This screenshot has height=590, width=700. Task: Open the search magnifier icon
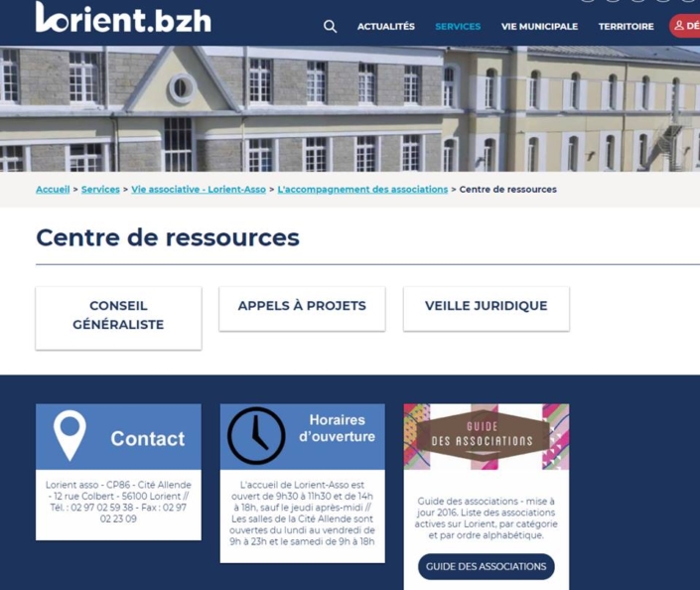click(x=330, y=27)
